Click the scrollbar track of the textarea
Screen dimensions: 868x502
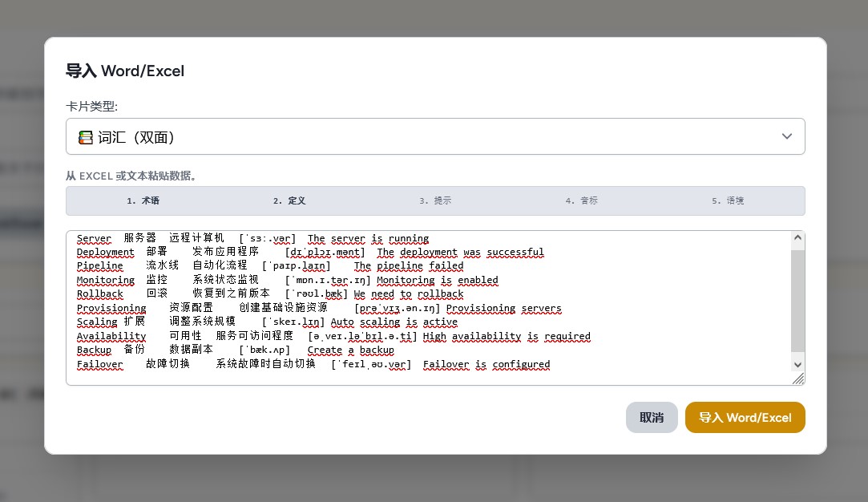point(797,301)
